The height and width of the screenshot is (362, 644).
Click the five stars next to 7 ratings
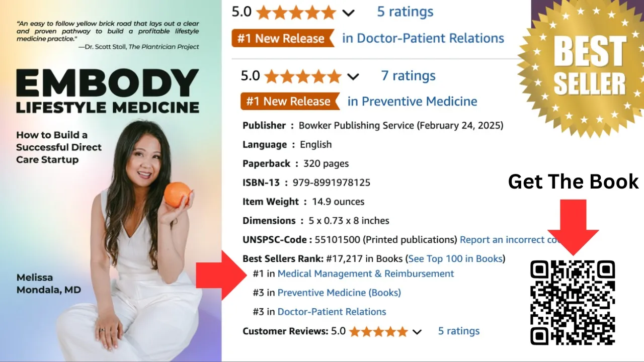click(303, 76)
